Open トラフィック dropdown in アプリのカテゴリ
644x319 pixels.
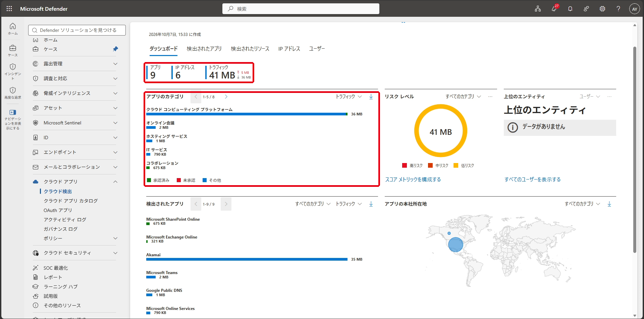click(x=349, y=97)
